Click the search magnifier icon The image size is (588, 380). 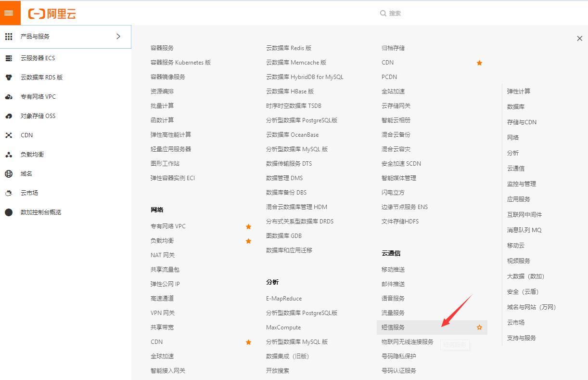[383, 13]
